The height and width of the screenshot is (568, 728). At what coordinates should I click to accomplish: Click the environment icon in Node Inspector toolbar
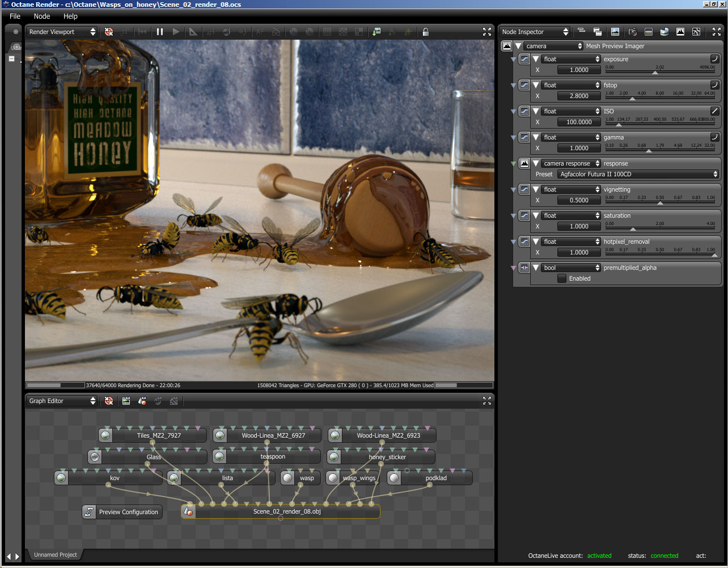point(664,32)
